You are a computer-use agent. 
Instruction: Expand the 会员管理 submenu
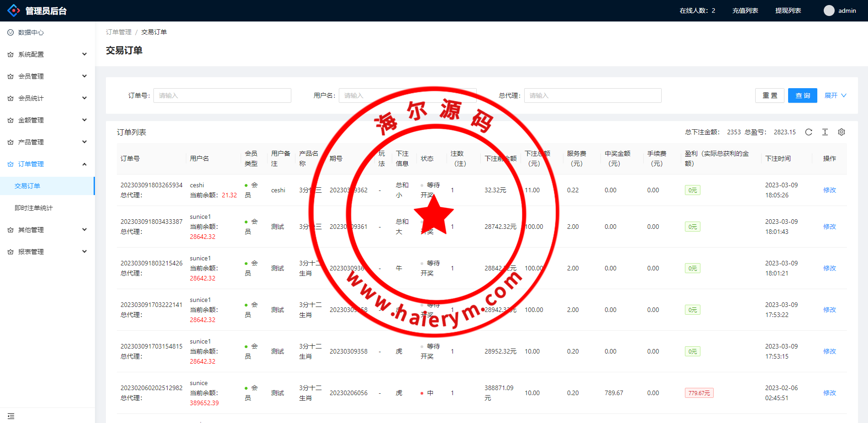[x=47, y=76]
